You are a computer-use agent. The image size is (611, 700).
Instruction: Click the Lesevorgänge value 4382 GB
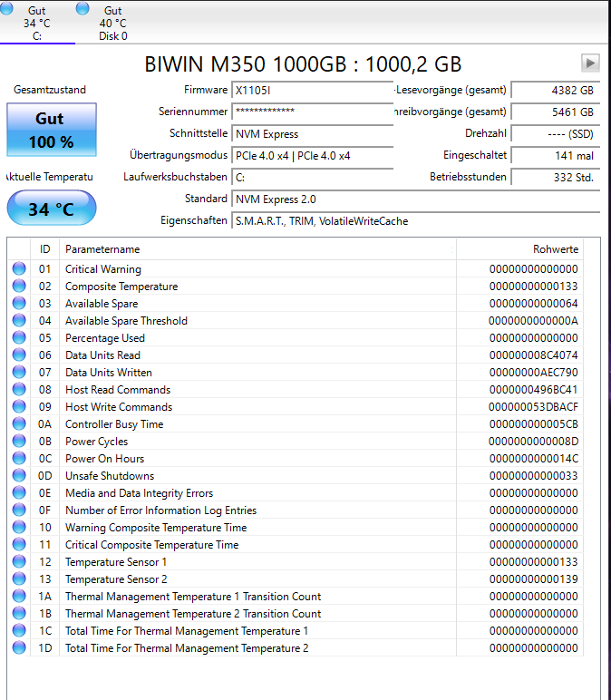(x=555, y=90)
